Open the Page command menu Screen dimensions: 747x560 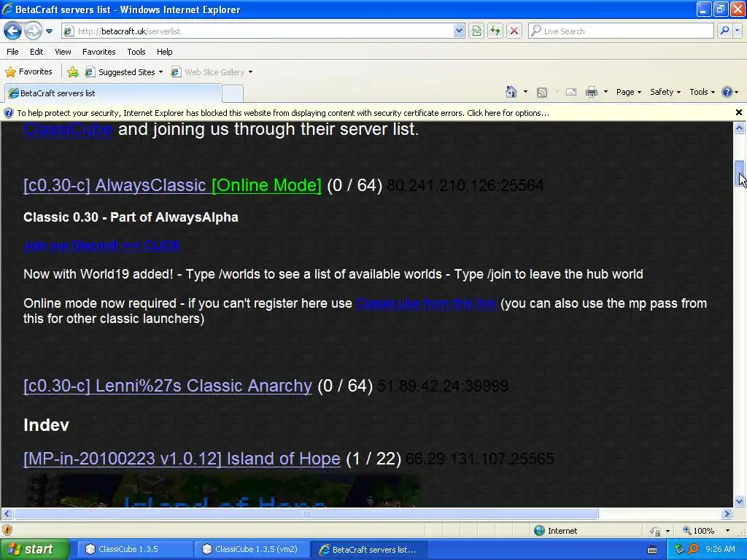tap(628, 92)
